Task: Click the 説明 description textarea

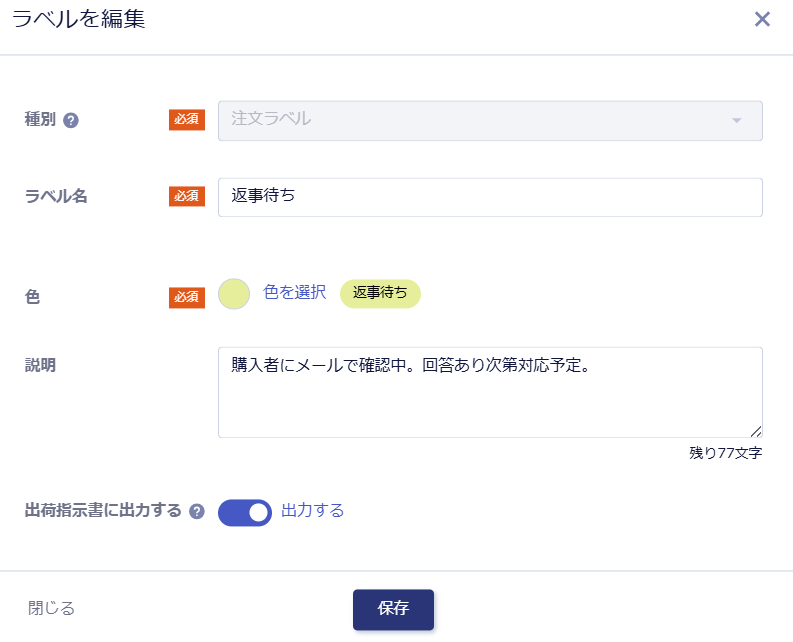Action: click(x=490, y=392)
